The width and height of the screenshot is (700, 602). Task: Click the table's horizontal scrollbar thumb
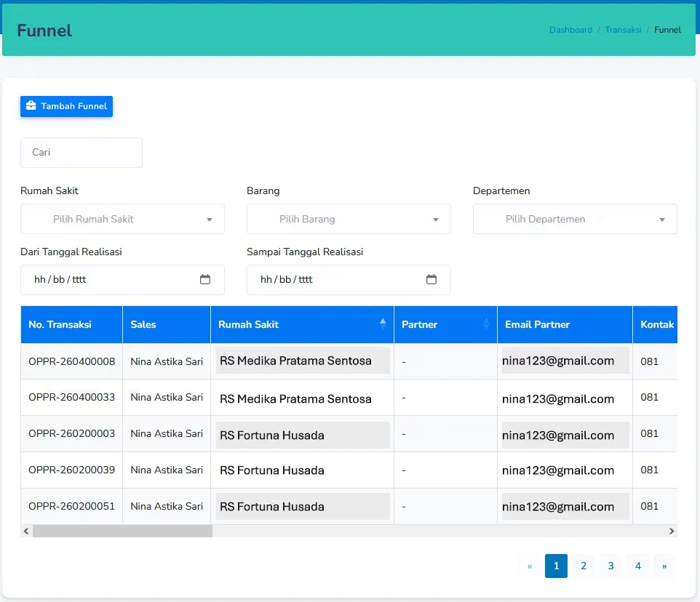pyautogui.click(x=122, y=531)
